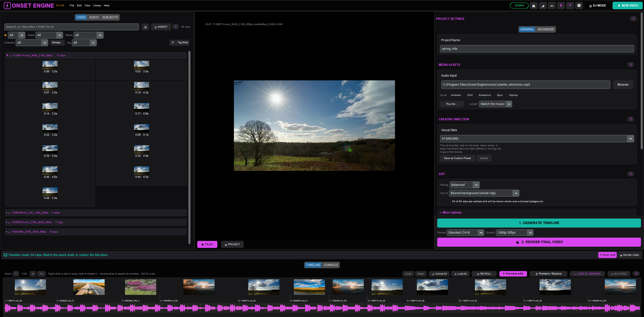Open the flower-shaped settings icon in top bar
This screenshot has width=644, height=317.
coord(579,5)
